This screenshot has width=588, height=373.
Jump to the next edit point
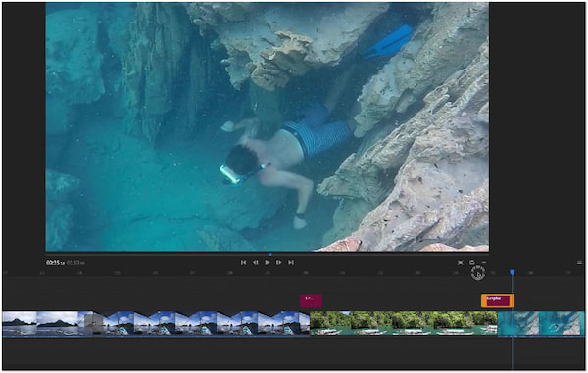291,263
